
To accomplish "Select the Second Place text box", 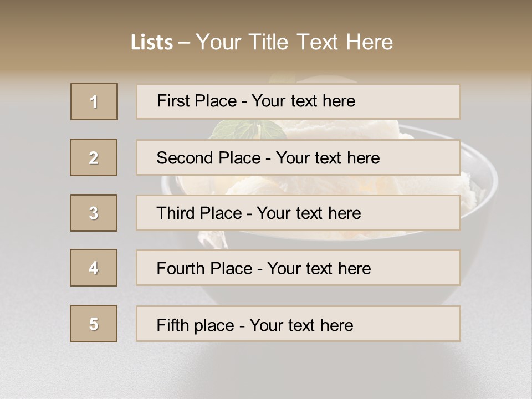I will click(x=298, y=157).
